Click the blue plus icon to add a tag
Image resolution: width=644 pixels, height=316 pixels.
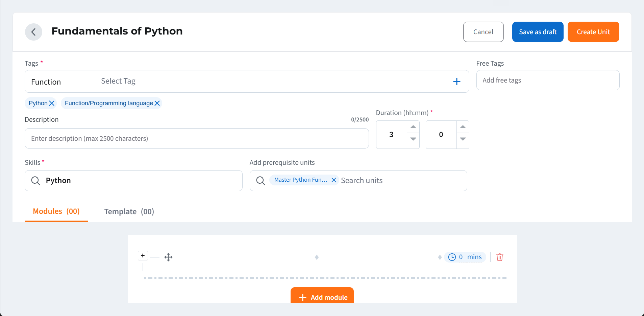click(456, 82)
